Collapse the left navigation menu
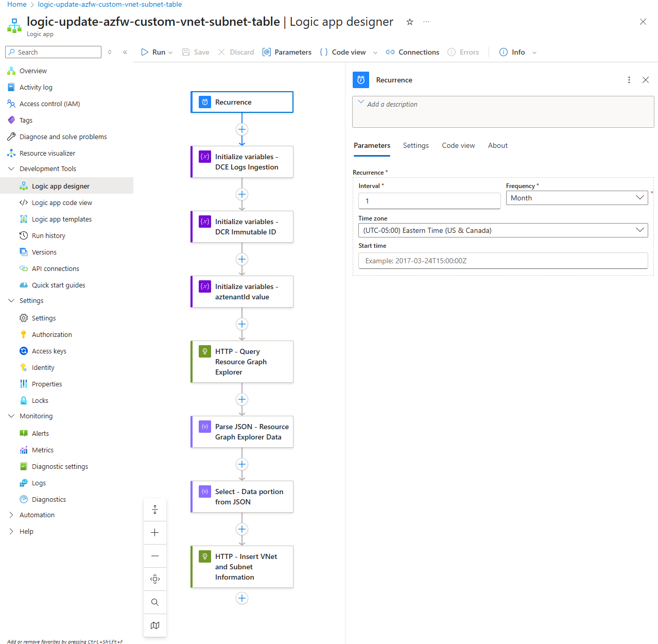658x644 pixels. click(x=125, y=52)
